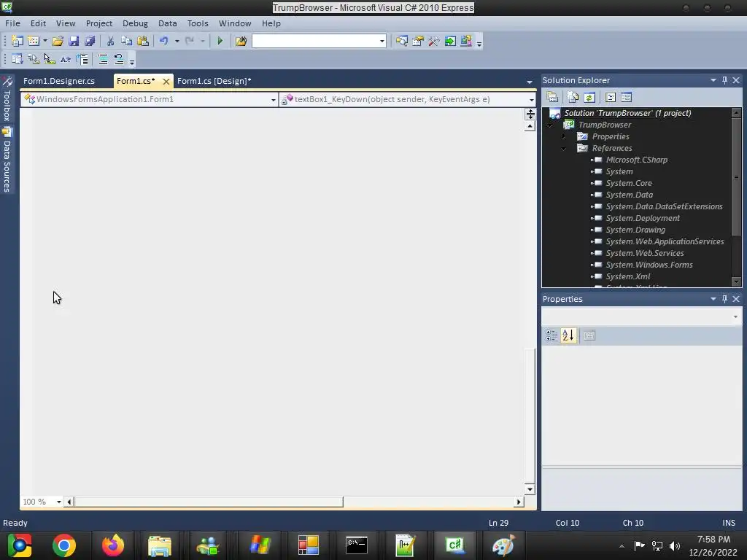Toggle auto-hide pin on Properties panel
The width and height of the screenshot is (747, 560).
pos(724,298)
